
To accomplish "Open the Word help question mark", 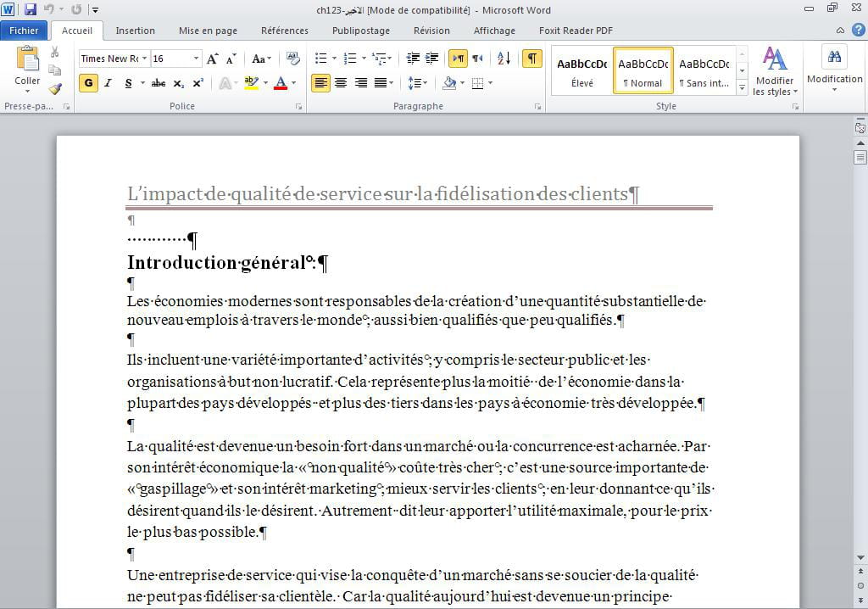I will 858,30.
